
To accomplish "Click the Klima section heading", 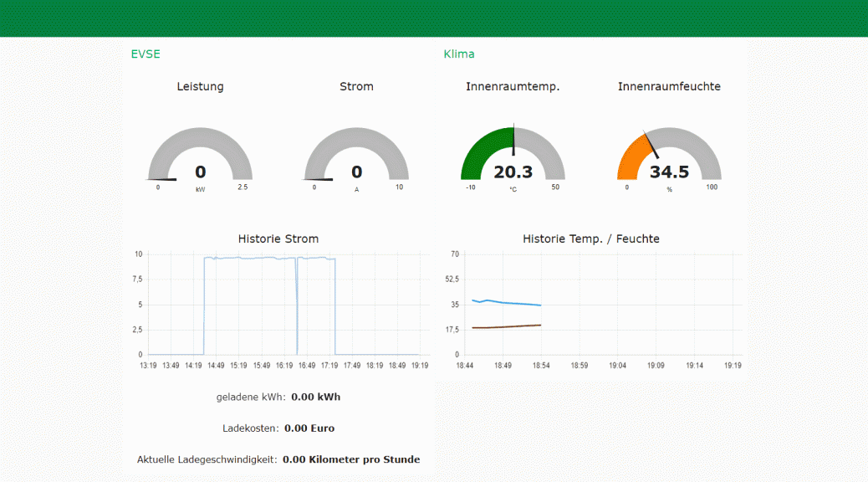I will [x=458, y=54].
